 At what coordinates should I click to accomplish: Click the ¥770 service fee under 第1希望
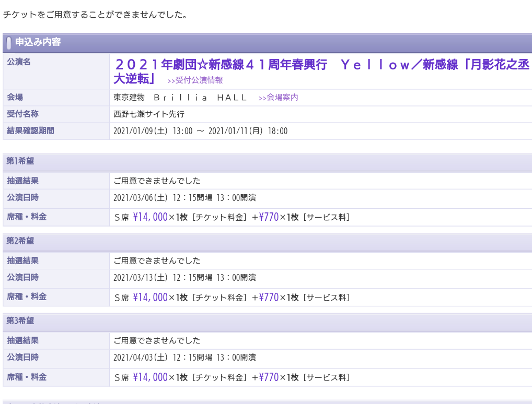269,217
